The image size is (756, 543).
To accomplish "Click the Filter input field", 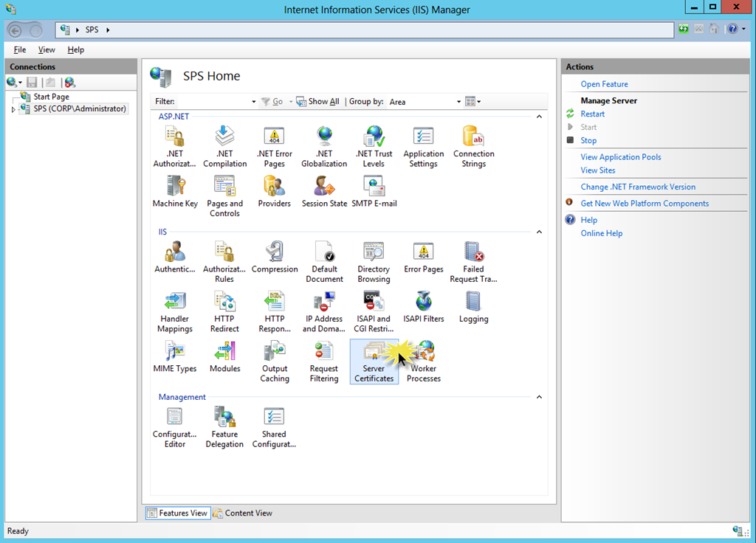I will point(213,102).
